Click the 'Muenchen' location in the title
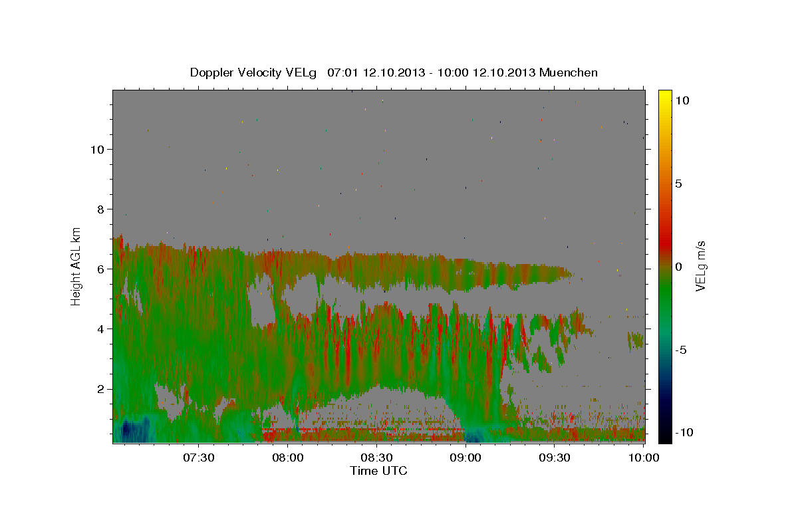 pos(569,72)
